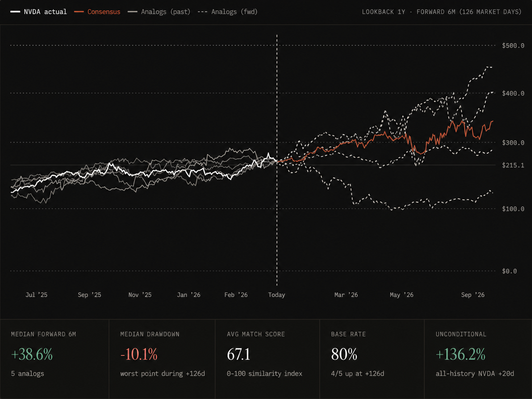Image resolution: width=532 pixels, height=399 pixels.
Task: Click the $400.0 y-axis label
Action: coord(513,93)
